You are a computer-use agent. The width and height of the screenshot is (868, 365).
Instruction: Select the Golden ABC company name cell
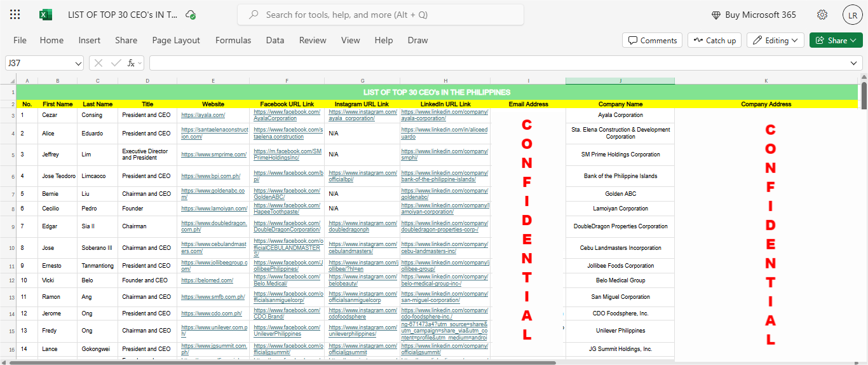pyautogui.click(x=620, y=194)
